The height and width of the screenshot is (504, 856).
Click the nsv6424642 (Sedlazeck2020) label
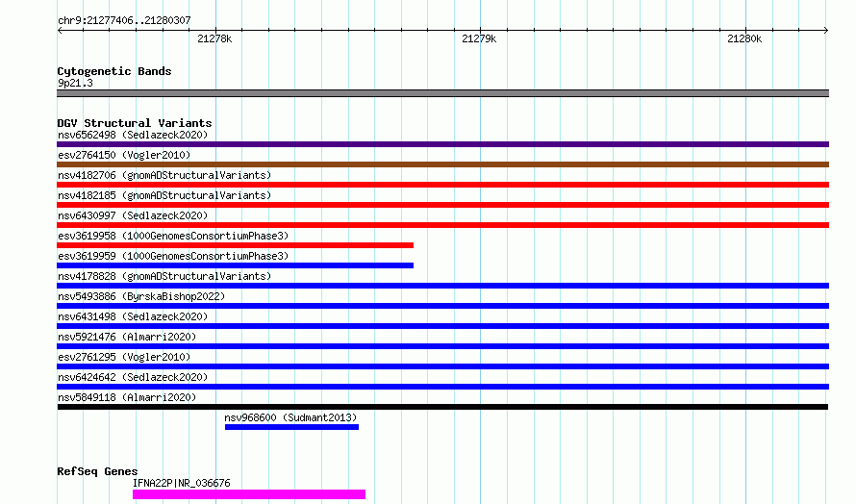point(133,377)
